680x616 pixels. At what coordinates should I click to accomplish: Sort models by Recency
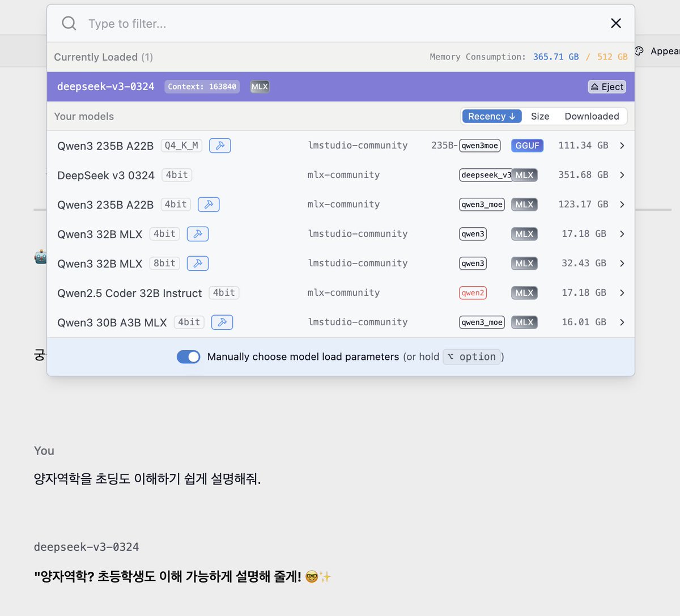click(x=491, y=116)
